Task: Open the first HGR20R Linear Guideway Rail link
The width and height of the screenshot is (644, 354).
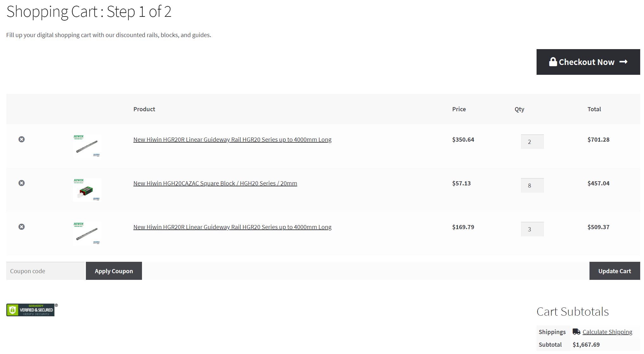Action: tap(232, 139)
